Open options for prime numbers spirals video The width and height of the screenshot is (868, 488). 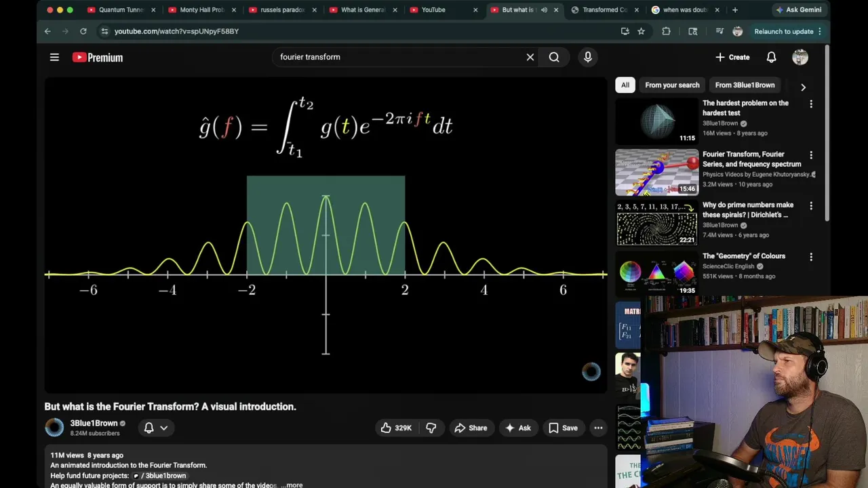[811, 206]
